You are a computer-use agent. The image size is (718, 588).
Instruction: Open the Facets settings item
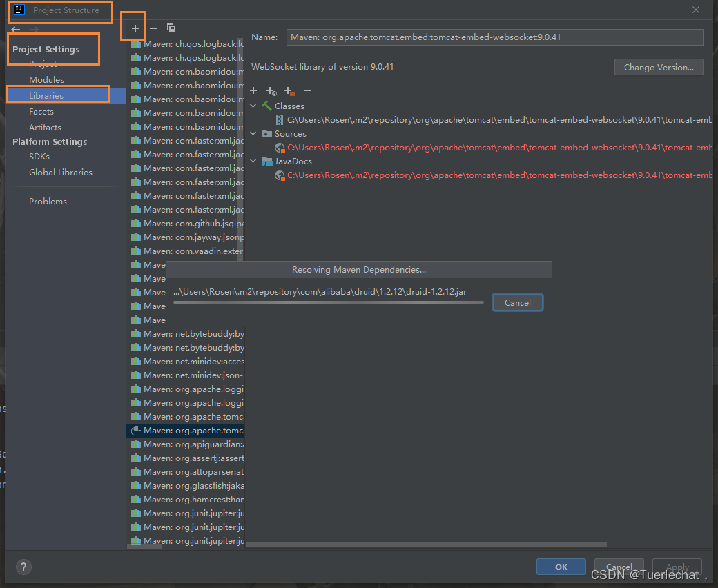(41, 112)
